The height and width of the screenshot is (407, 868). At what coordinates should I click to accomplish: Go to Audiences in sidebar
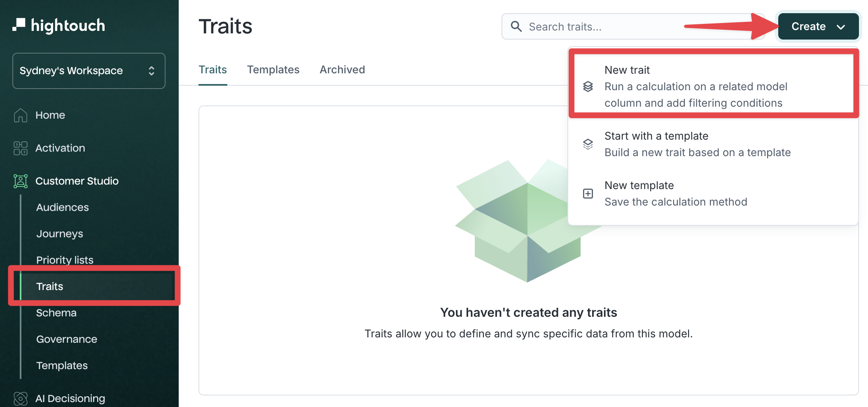63,207
